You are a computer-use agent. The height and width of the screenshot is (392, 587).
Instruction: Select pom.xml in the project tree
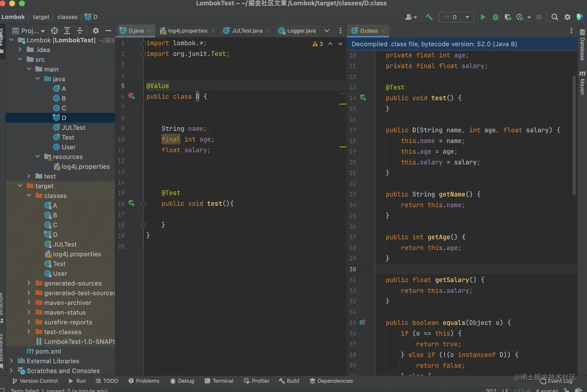[48, 351]
